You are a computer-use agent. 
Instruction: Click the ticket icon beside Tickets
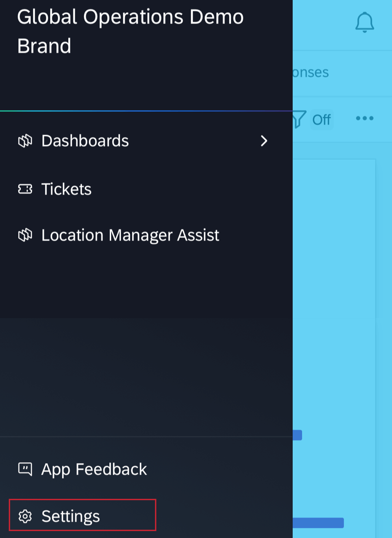[x=26, y=189]
